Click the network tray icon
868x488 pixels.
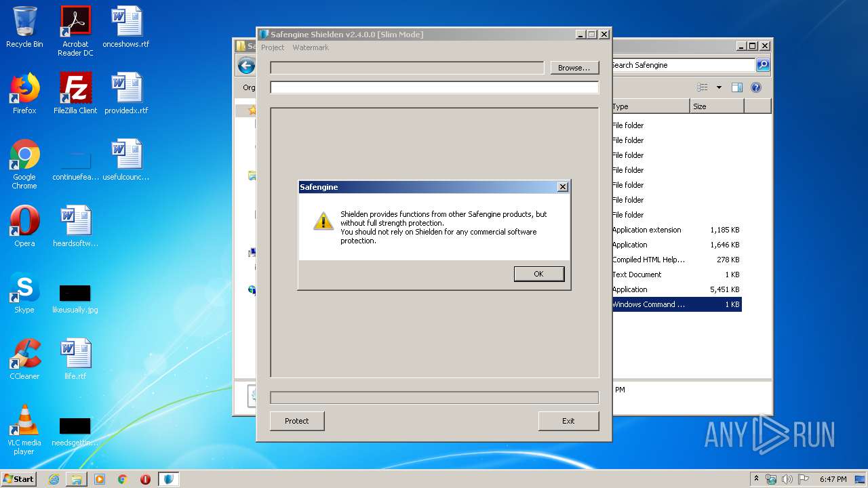click(x=771, y=479)
